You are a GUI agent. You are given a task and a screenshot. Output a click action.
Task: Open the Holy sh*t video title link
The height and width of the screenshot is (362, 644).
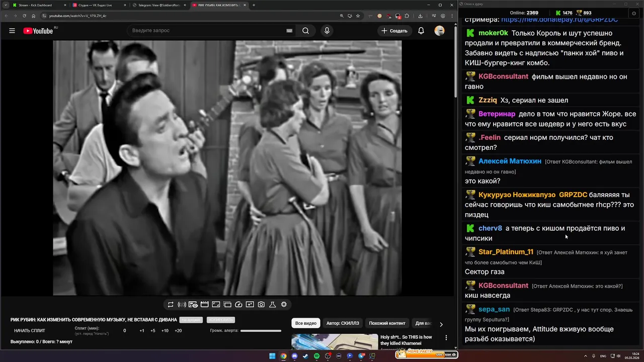coord(406,340)
